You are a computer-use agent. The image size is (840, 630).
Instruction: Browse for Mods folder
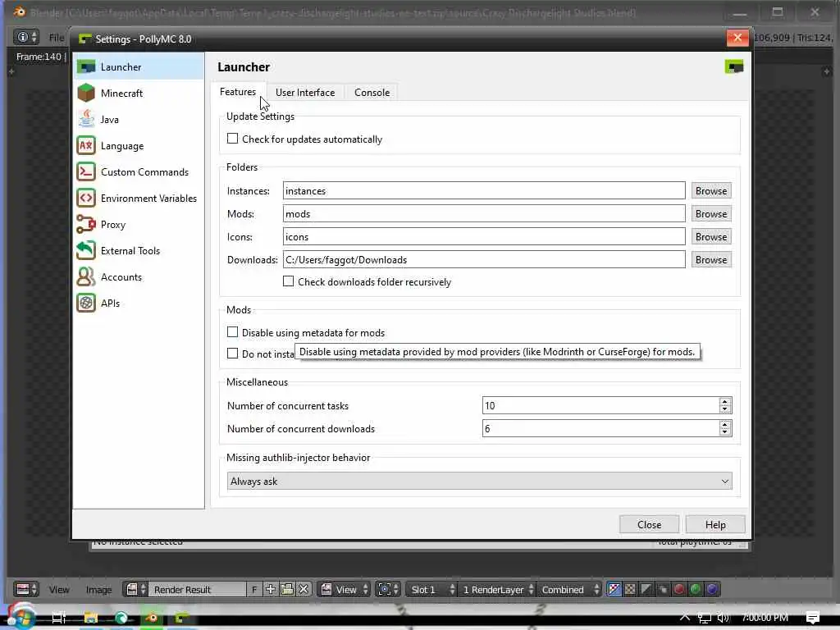click(x=711, y=214)
